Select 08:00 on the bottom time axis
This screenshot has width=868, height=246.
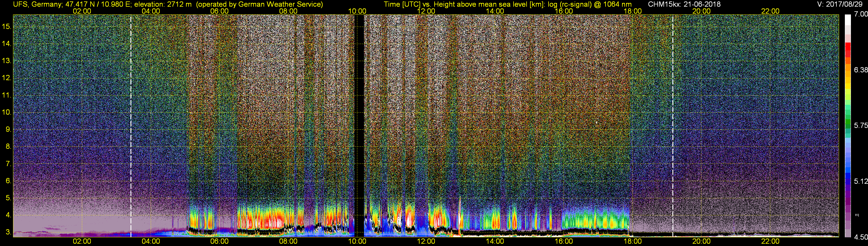click(x=288, y=241)
